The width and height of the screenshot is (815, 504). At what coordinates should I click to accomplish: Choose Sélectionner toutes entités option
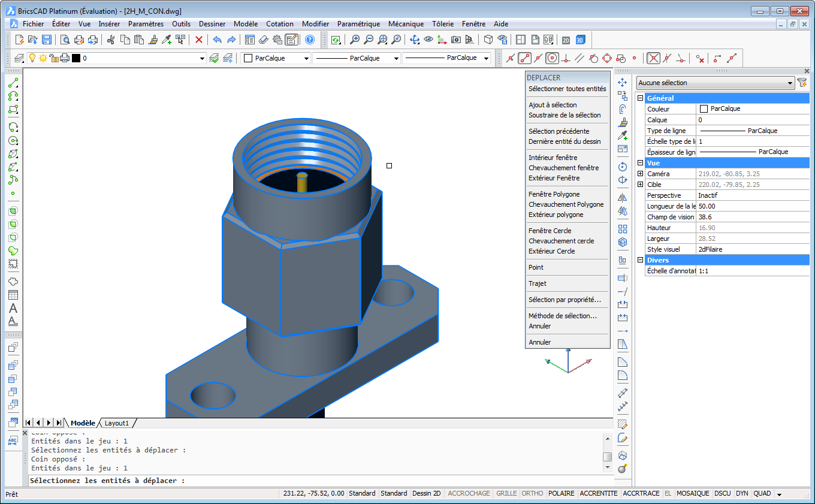coord(567,89)
